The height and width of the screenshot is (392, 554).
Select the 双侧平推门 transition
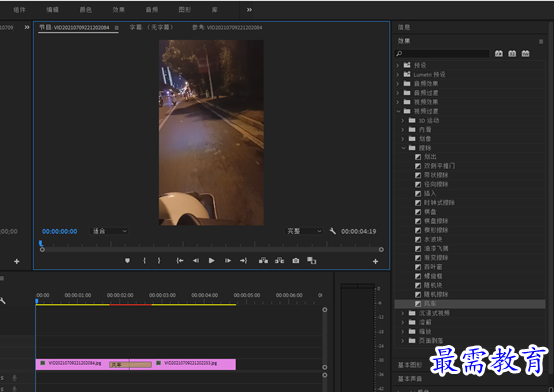[440, 166]
